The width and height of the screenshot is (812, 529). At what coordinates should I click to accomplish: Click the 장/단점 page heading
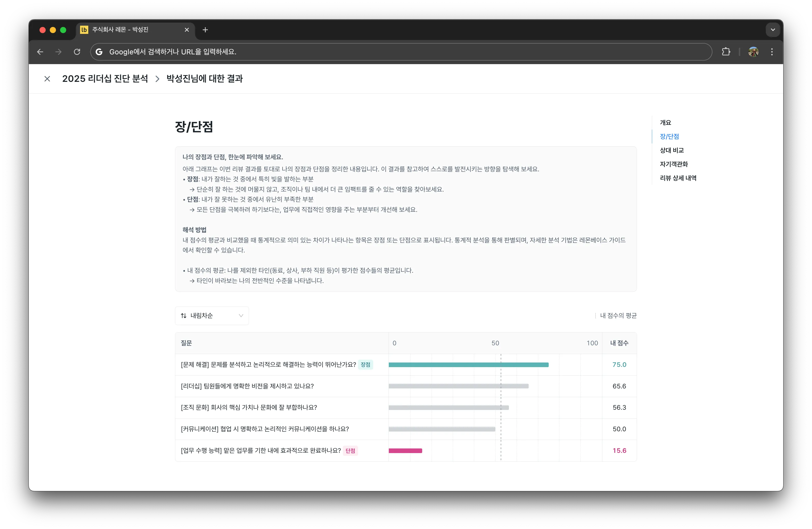[194, 126]
